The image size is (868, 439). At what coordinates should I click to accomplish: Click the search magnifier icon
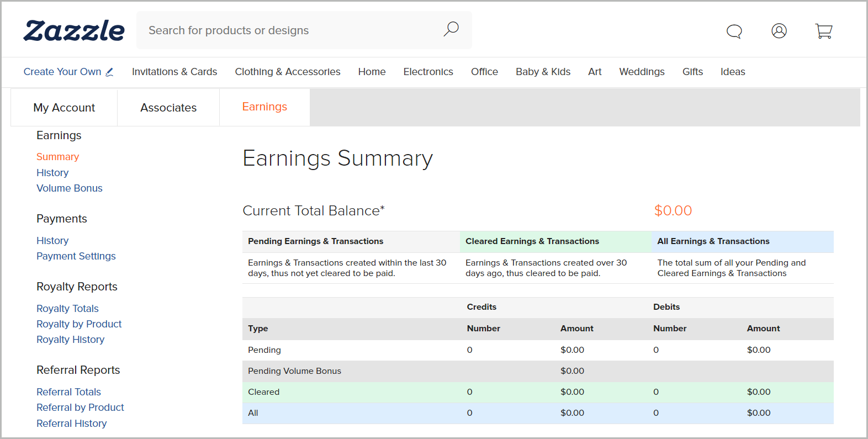[451, 29]
